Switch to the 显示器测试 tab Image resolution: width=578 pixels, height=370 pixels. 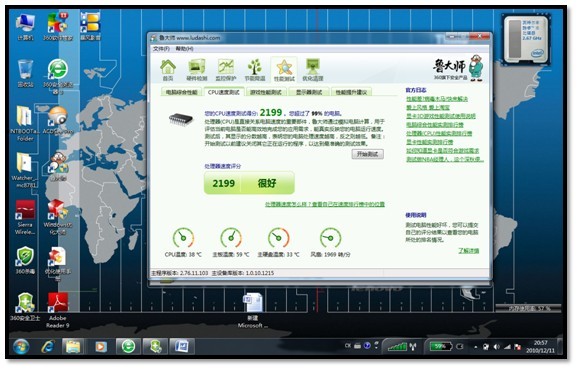pos(309,92)
